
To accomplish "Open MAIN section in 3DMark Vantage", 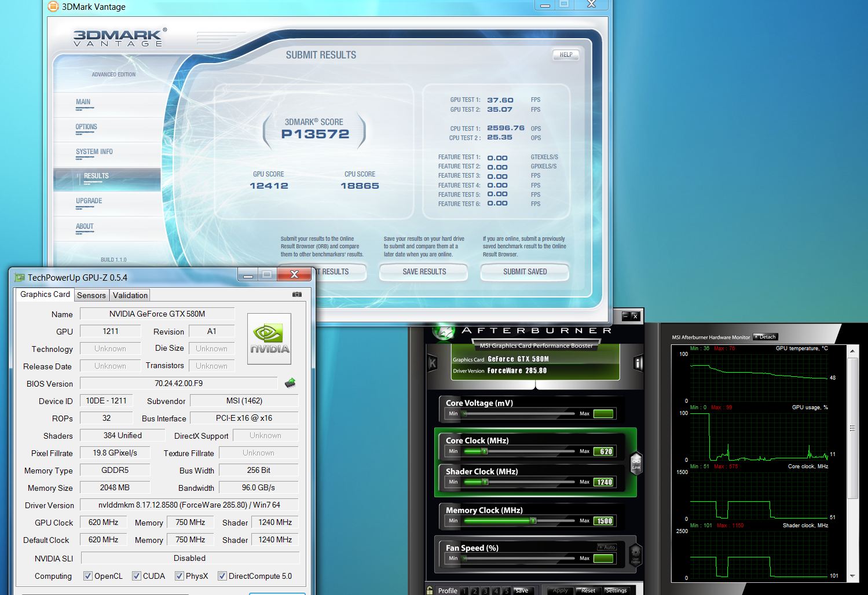I will (x=107, y=104).
